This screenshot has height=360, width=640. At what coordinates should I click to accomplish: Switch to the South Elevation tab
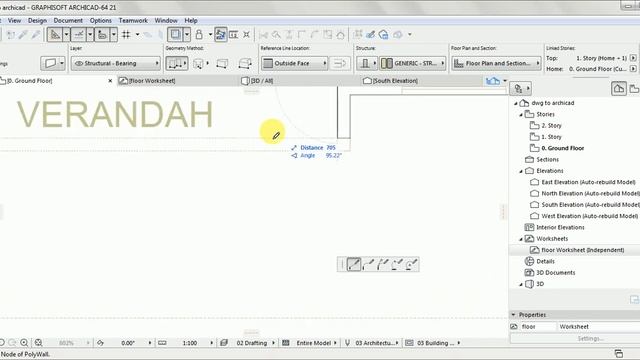pos(395,81)
